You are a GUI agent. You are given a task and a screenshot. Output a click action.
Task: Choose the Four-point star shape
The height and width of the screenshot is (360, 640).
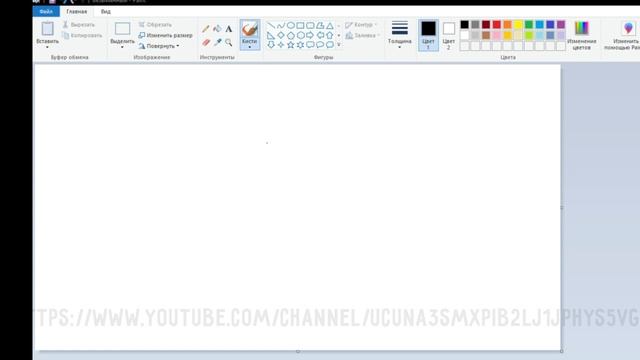[281, 45]
